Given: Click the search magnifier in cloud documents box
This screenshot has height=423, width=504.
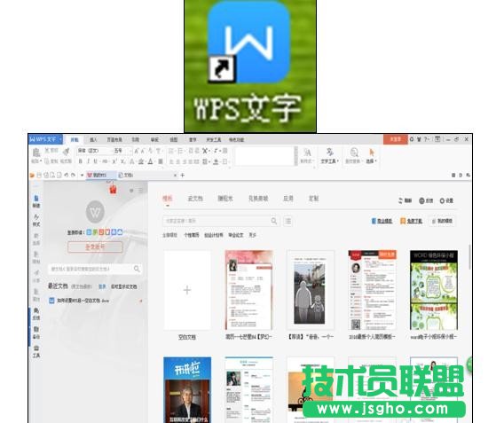Looking at the screenshot, I should [137, 269].
